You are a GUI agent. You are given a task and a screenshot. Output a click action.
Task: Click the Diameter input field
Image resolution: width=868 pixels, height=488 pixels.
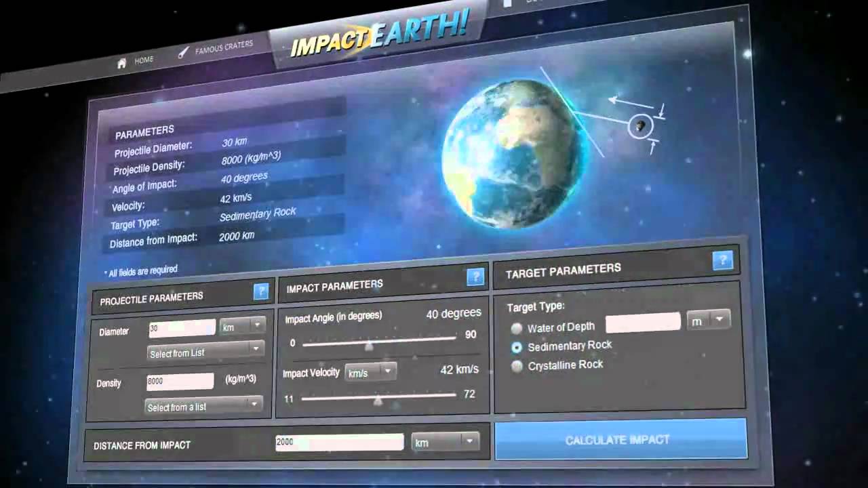click(182, 328)
